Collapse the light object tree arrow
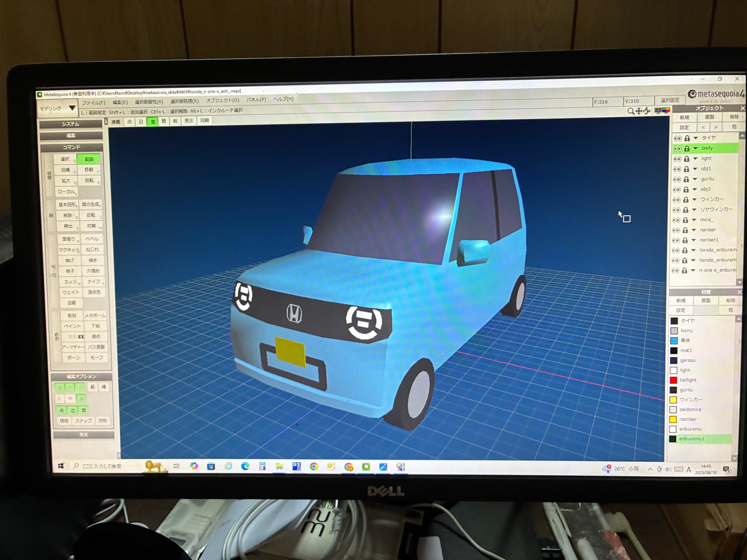Screen dimensions: 747x560 coord(695,158)
